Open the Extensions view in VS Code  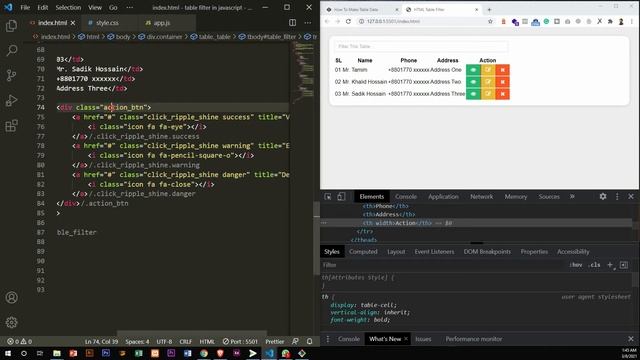(11, 125)
